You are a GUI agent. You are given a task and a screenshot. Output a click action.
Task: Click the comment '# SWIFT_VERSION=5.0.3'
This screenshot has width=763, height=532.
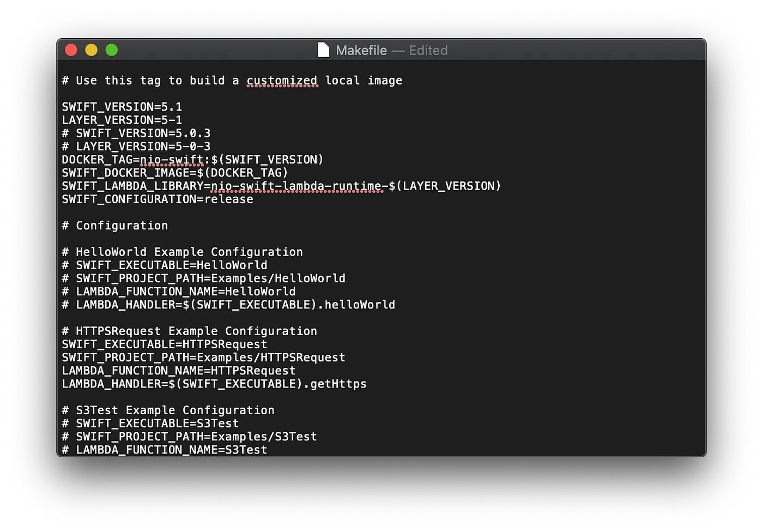(136, 133)
